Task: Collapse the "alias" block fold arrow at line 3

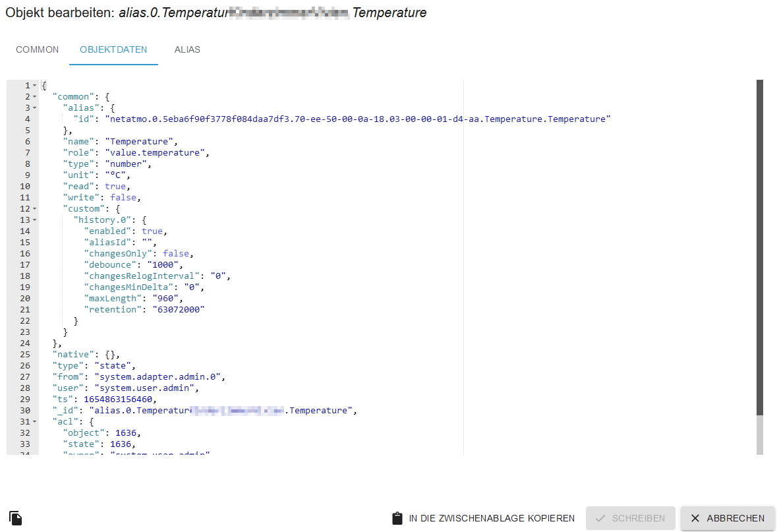Action: pos(35,108)
